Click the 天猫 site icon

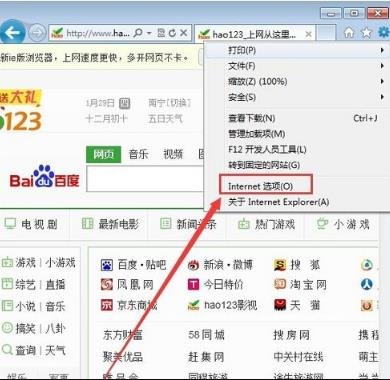pos(280,305)
